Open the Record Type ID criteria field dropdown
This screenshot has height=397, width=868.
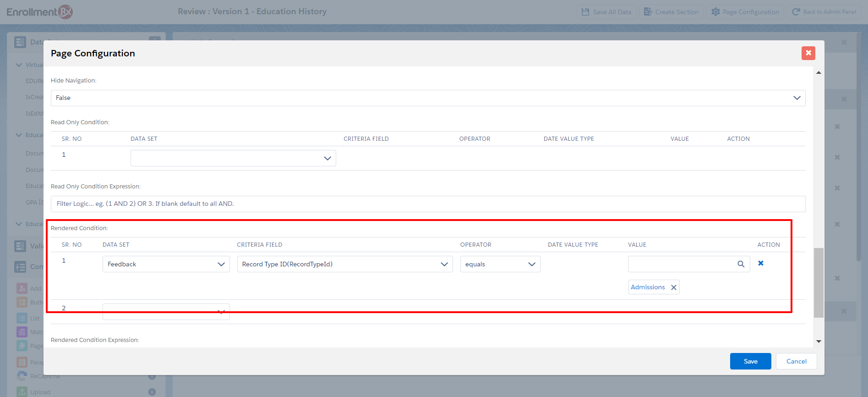pos(344,264)
